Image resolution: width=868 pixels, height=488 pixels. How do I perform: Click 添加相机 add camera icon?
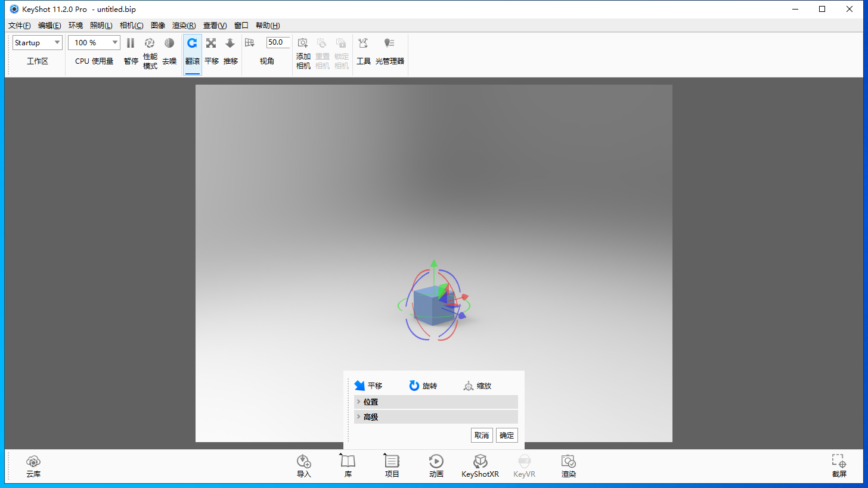pos(303,43)
